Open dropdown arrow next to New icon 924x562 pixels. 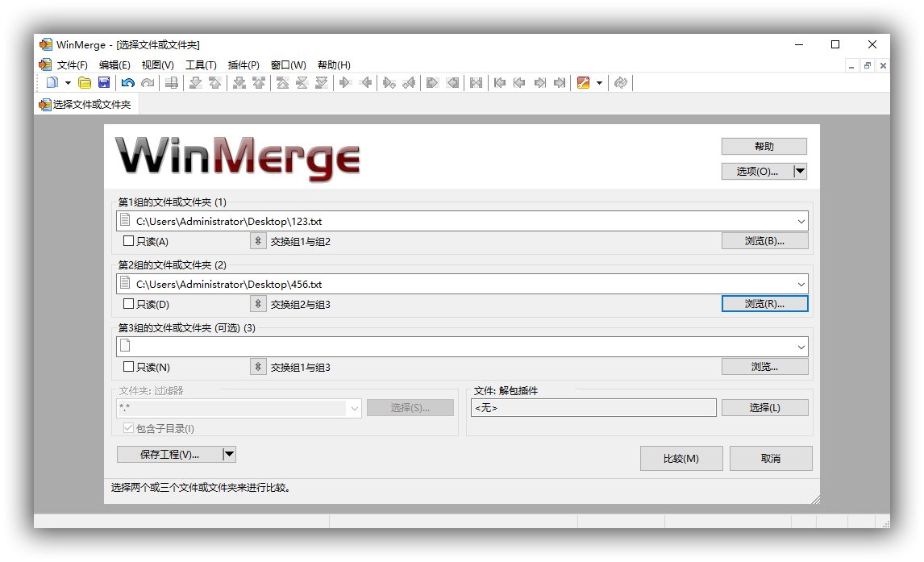point(68,83)
